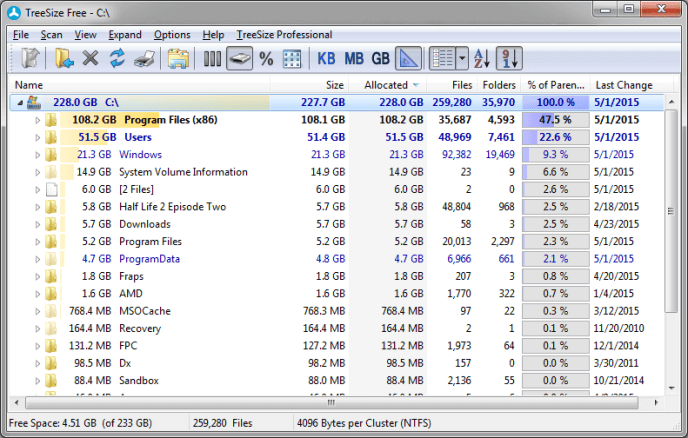Image resolution: width=688 pixels, height=438 pixels.
Task: Click the C:\ drive icon in tree
Action: [34, 102]
